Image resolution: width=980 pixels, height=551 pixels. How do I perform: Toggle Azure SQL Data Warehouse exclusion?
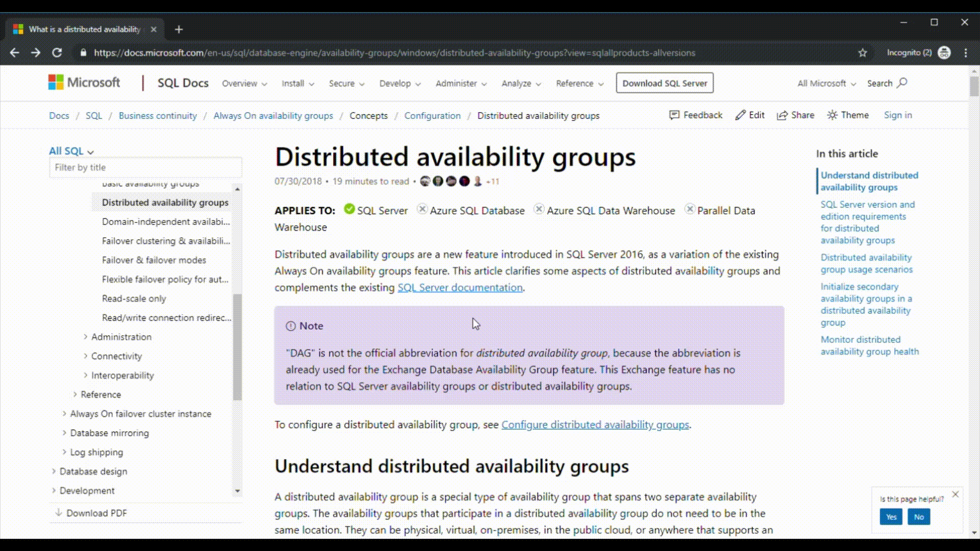pos(539,209)
